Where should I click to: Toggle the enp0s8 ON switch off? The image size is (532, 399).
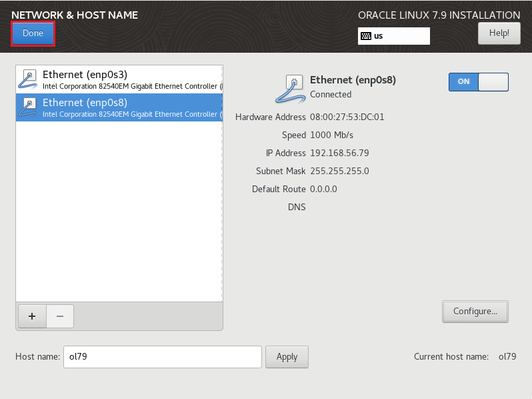click(x=479, y=82)
